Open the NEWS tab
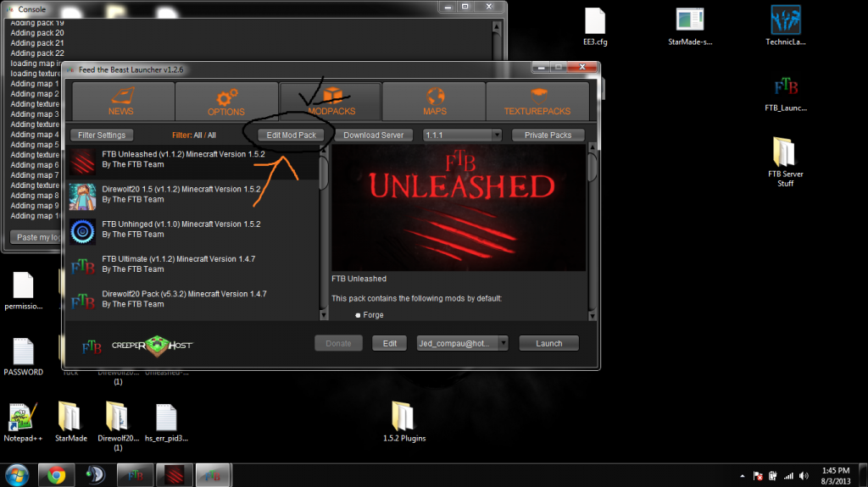The width and height of the screenshot is (868, 487). 124,102
